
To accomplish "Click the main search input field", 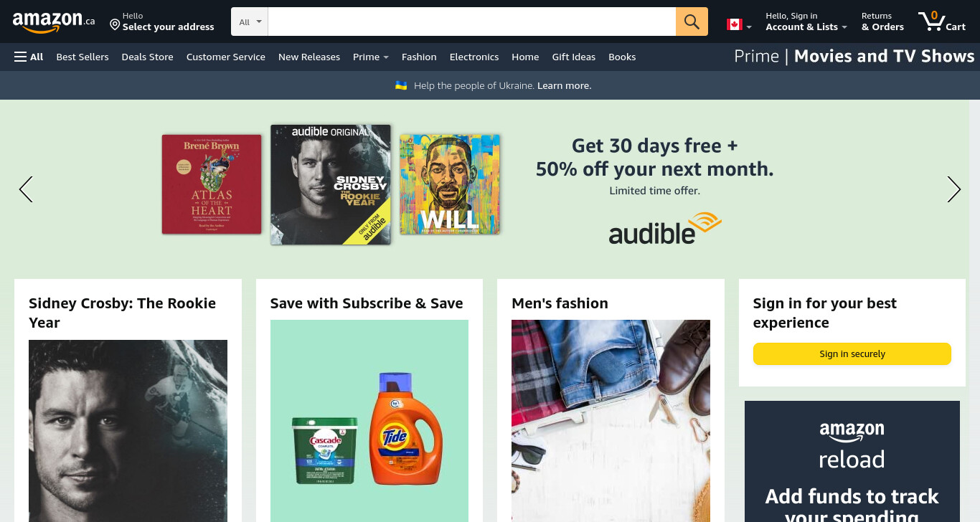I will (x=472, y=22).
